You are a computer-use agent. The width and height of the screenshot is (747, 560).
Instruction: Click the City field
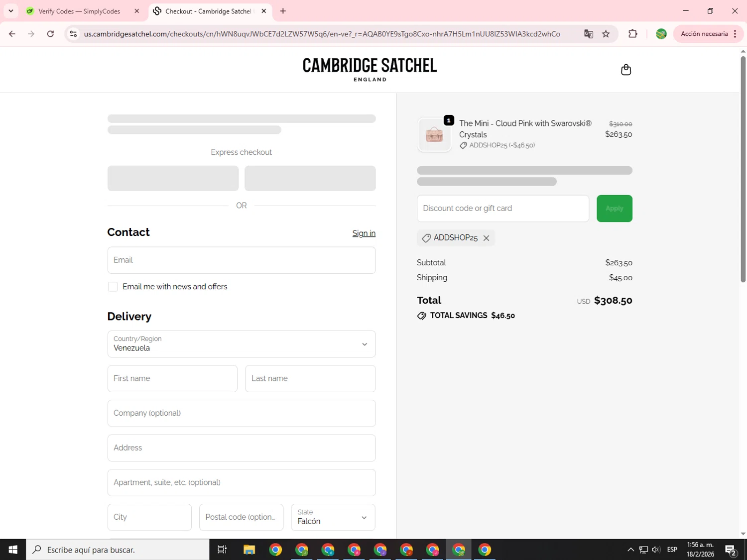tap(149, 517)
